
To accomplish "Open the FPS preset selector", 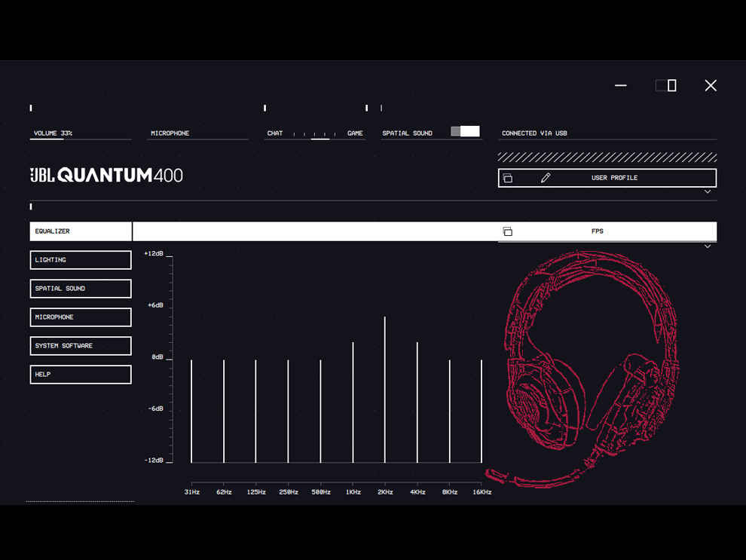I will [x=607, y=231].
